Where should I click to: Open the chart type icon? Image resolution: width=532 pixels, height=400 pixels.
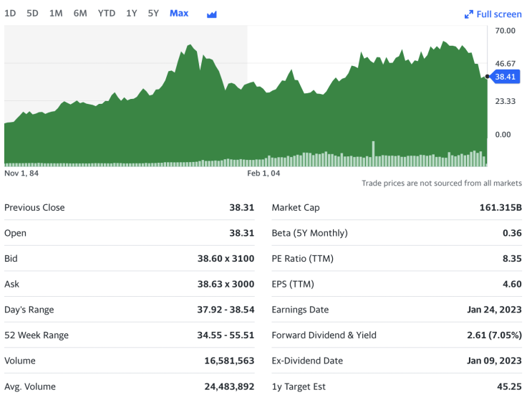pos(211,14)
